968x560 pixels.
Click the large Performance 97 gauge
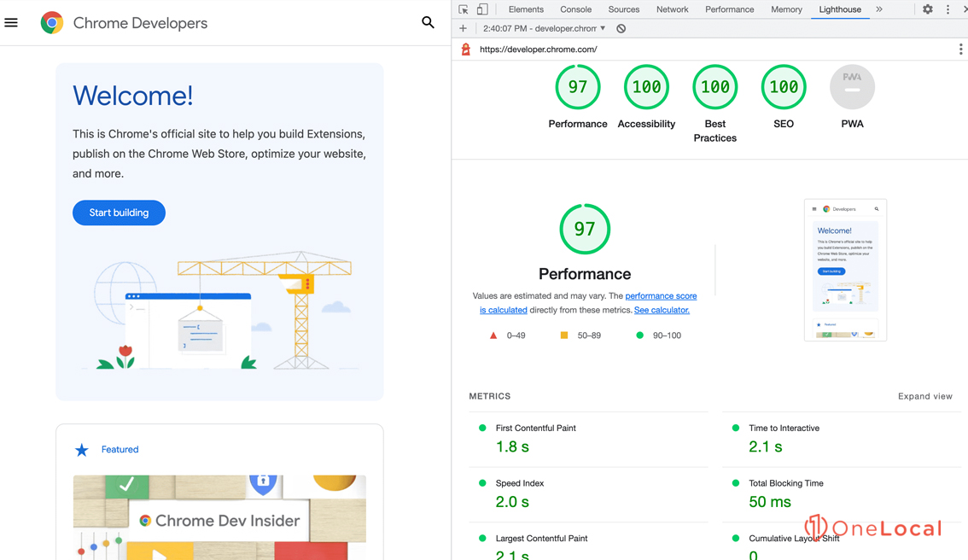585,229
